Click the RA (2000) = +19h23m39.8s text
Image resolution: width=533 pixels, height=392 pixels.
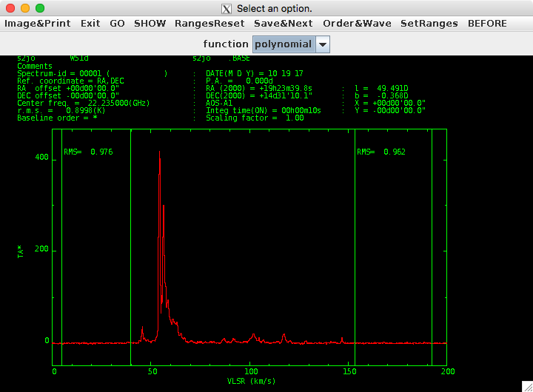259,88
